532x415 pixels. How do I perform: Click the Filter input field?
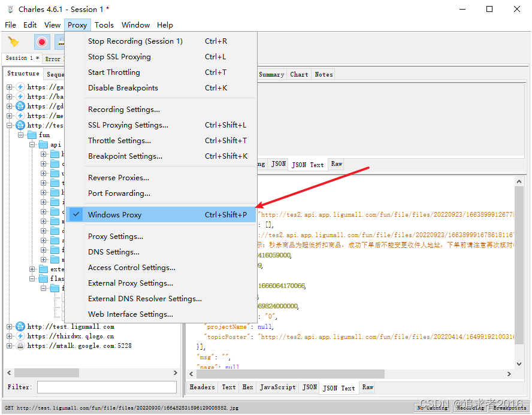(107, 387)
